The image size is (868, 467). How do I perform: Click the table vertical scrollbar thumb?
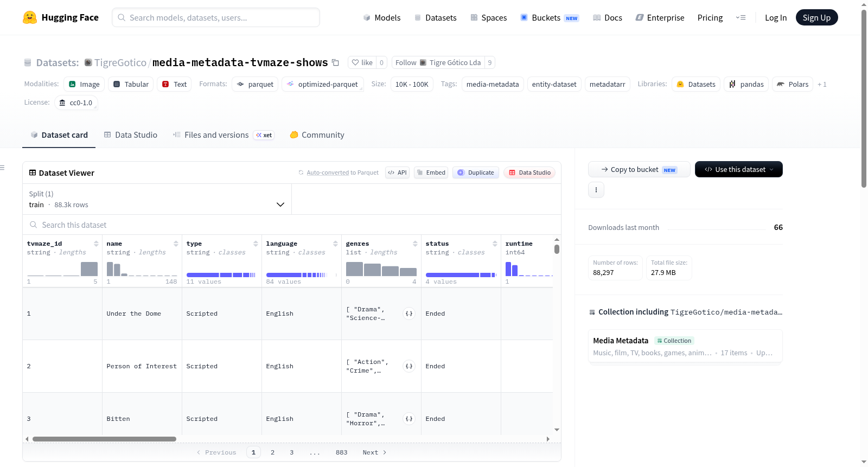click(x=557, y=249)
